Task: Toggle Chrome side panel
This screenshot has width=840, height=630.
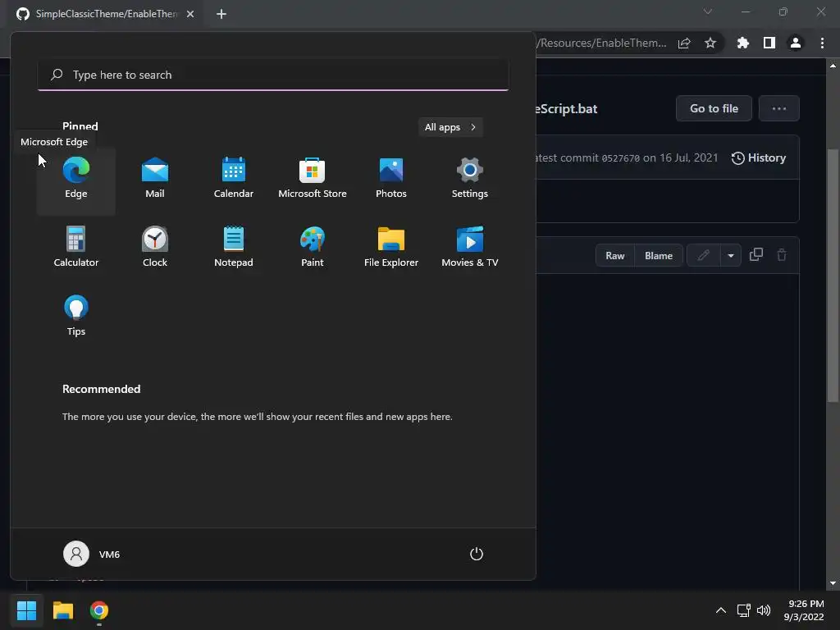Action: [769, 43]
